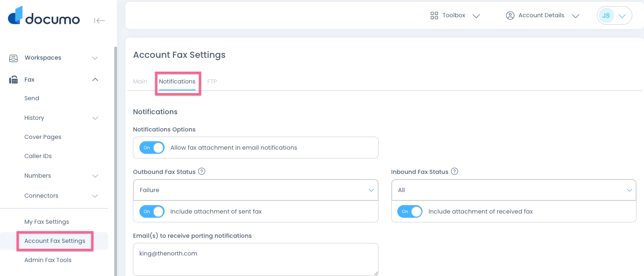Toggle Allow fax attachment in email notifications
The width and height of the screenshot is (644, 276).
[x=152, y=148]
